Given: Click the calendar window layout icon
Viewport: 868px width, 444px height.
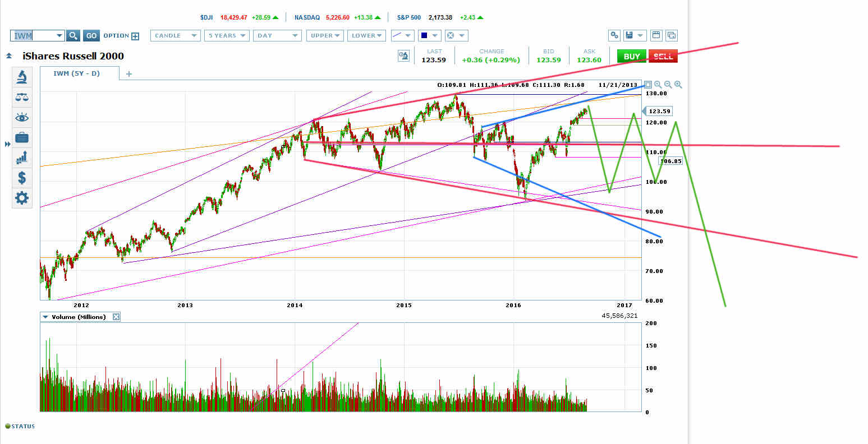Looking at the screenshot, I should (656, 35).
